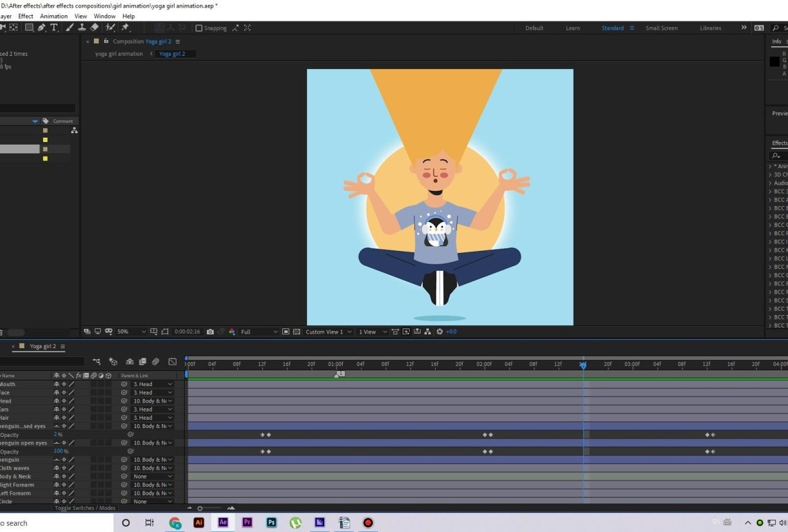788x532 pixels.
Task: Enable the Snapping checkbox in the toolbar
Action: click(x=199, y=28)
